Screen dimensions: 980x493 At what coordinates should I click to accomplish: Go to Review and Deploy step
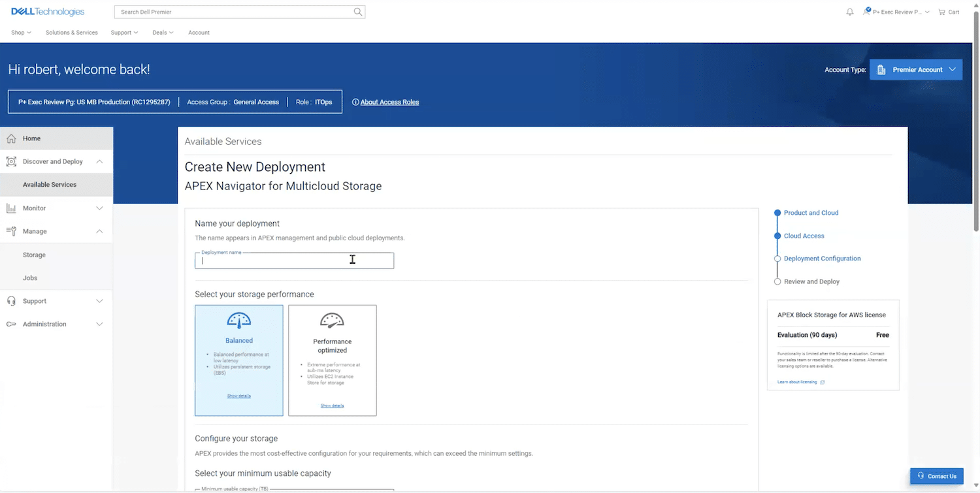click(811, 281)
